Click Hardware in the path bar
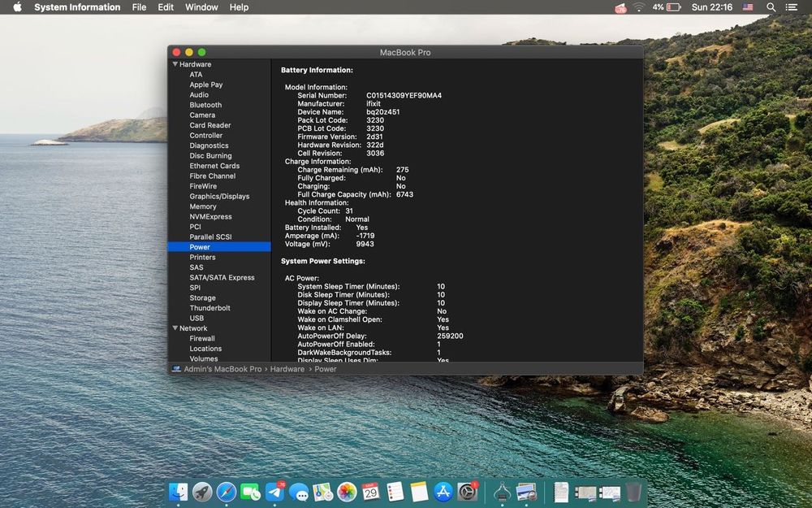 tap(287, 369)
